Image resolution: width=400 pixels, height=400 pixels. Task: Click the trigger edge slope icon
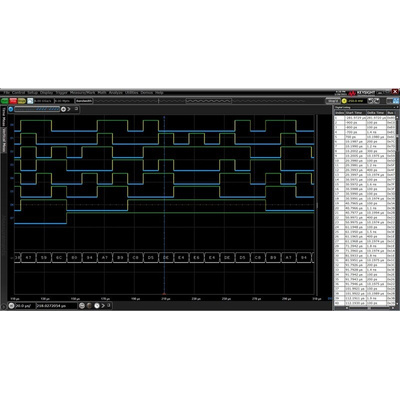pyautogui.click(x=373, y=101)
